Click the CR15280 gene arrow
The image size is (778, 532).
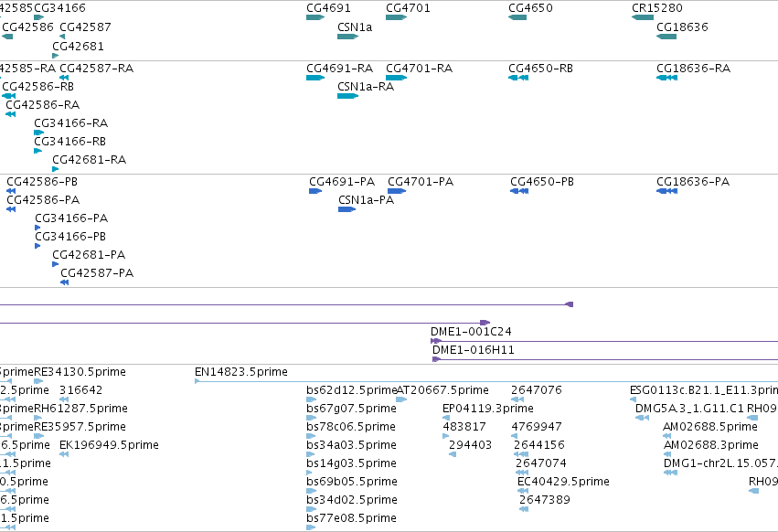coord(643,17)
